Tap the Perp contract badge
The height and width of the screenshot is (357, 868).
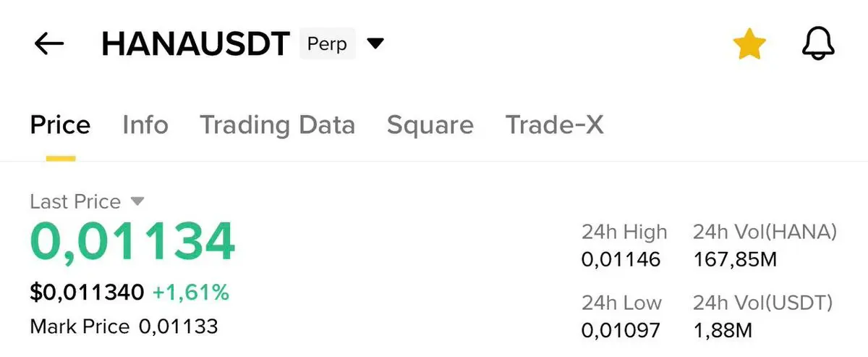coord(327,44)
